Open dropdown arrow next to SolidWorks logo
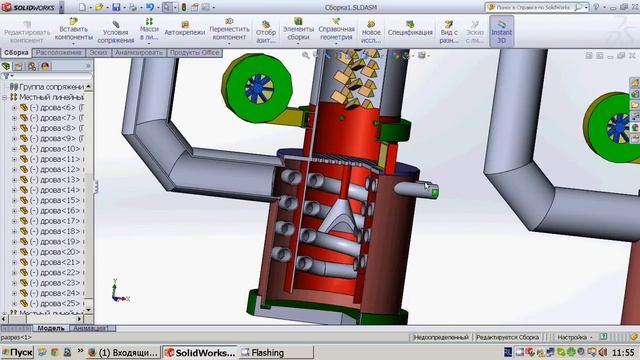 point(61,7)
